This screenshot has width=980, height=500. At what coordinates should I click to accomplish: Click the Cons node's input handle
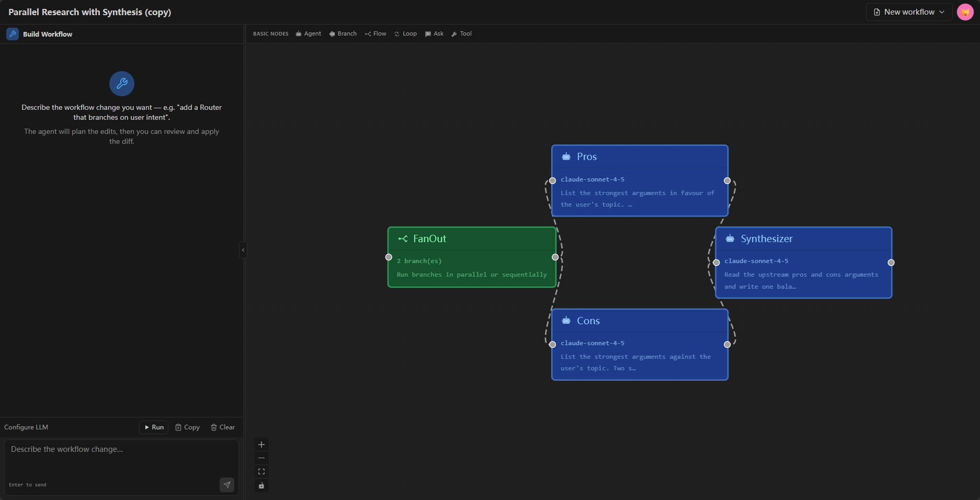552,345
